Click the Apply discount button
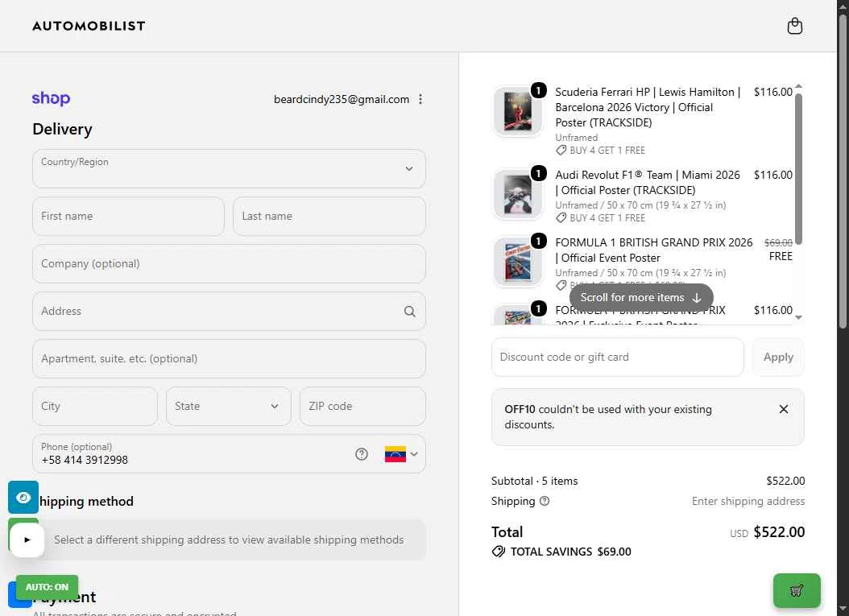Image resolution: width=849 pixels, height=616 pixels. [x=778, y=358]
